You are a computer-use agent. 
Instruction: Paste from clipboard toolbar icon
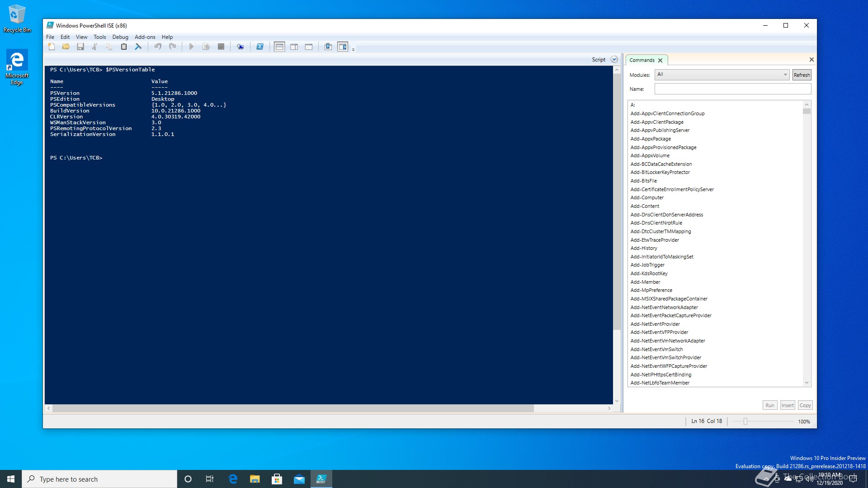tap(123, 47)
